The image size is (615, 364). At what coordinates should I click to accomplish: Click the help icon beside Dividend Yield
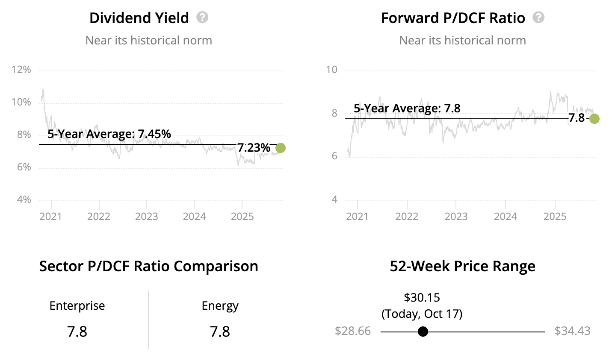pos(202,18)
